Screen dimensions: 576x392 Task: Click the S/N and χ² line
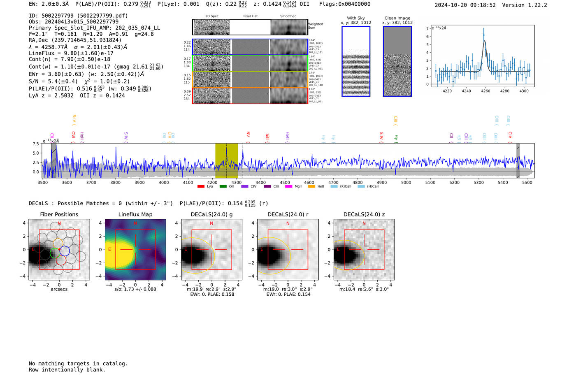tap(79, 81)
